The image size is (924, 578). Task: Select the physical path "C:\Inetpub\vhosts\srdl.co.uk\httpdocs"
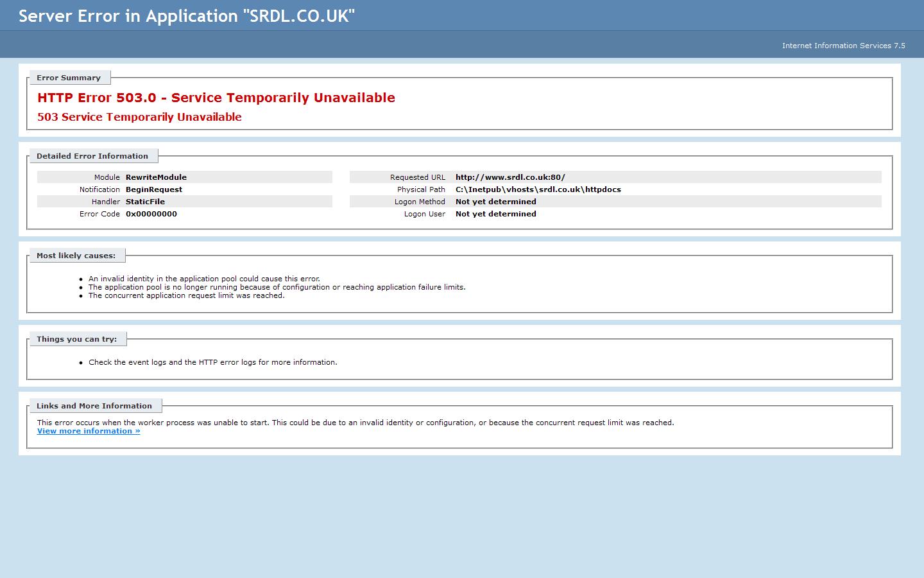click(x=538, y=189)
